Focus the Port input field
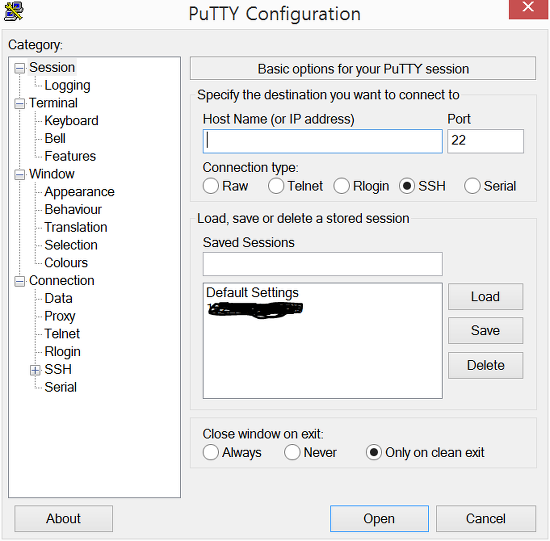 coord(485,141)
